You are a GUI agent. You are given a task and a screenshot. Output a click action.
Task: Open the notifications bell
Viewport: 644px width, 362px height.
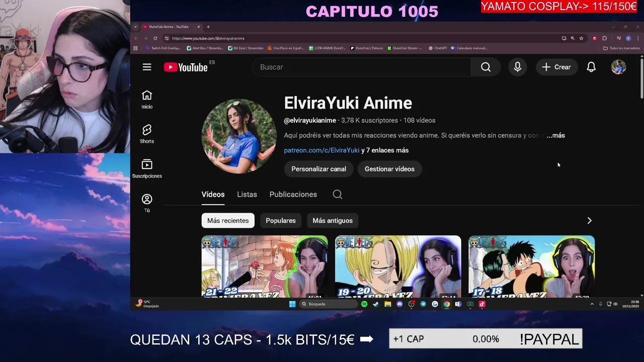(591, 67)
